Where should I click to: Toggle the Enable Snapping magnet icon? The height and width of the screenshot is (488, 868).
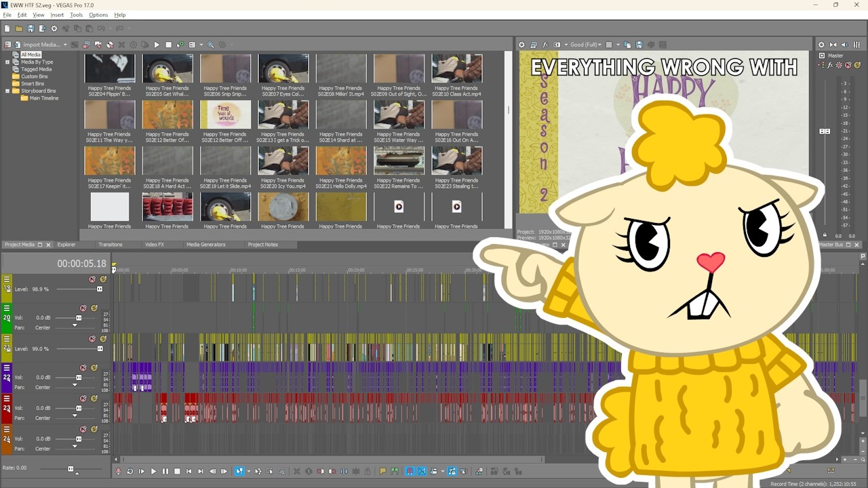[x=410, y=471]
